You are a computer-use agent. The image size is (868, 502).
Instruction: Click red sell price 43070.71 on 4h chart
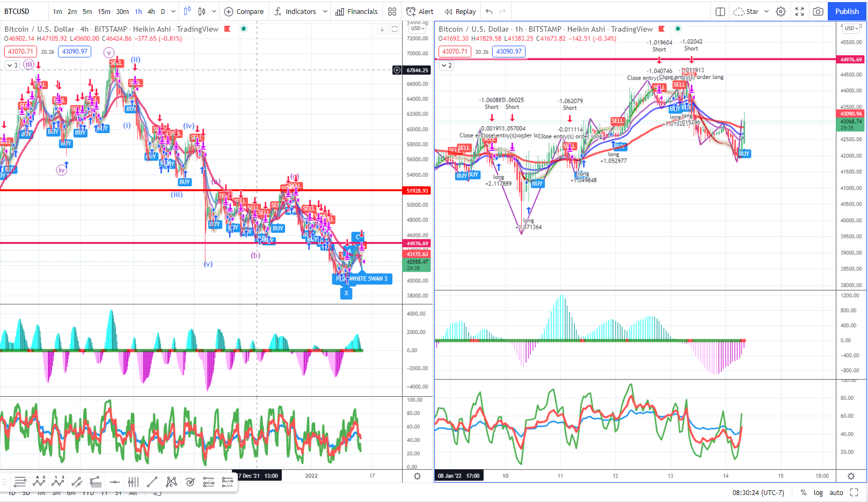click(20, 52)
